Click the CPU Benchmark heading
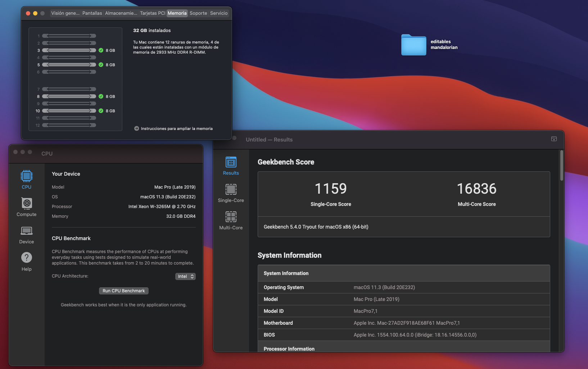The width and height of the screenshot is (588, 369). [x=71, y=238]
